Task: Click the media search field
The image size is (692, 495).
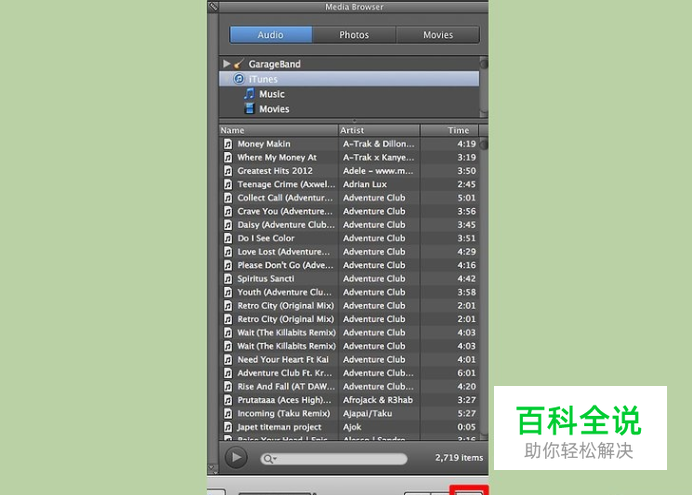Action: [334, 459]
